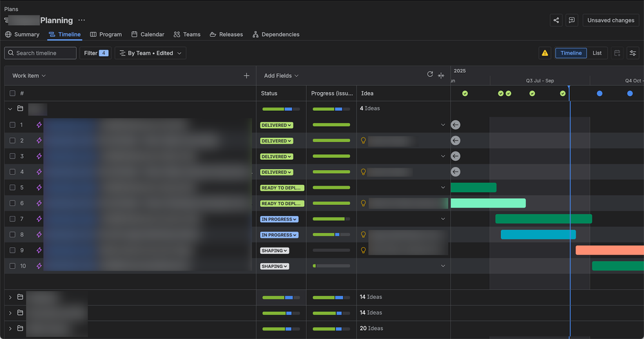Open the By Team grouping dropdown
The height and width of the screenshot is (339, 644).
(x=150, y=53)
